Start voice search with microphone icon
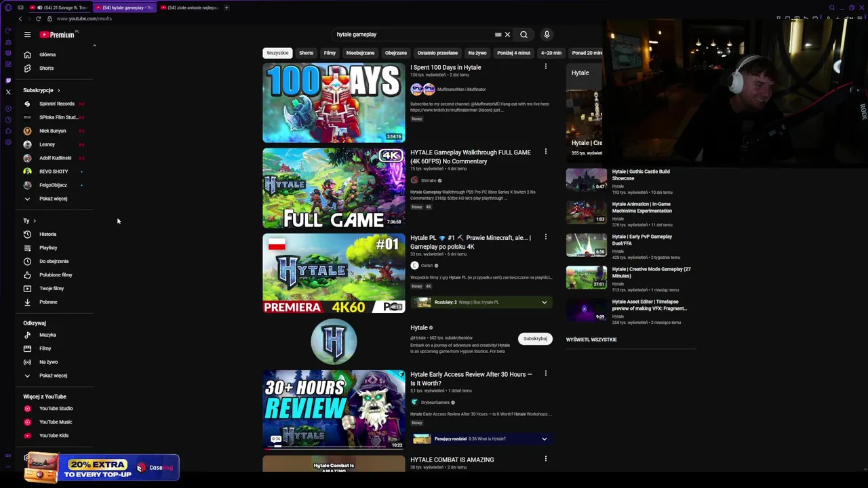Screen dimensions: 868x488 pos(547,35)
